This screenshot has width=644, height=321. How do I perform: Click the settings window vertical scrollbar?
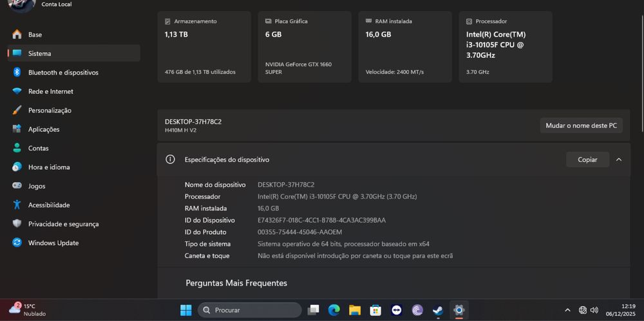[x=642, y=73]
